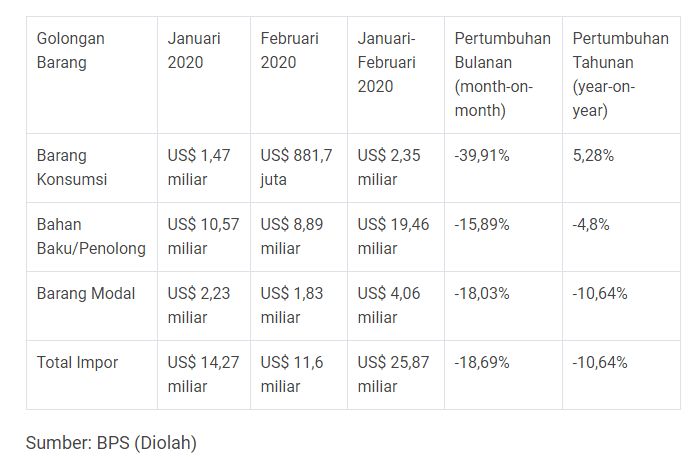698x457 pixels.
Task: Select the Februari 2020 header cell
Action: click(x=299, y=75)
